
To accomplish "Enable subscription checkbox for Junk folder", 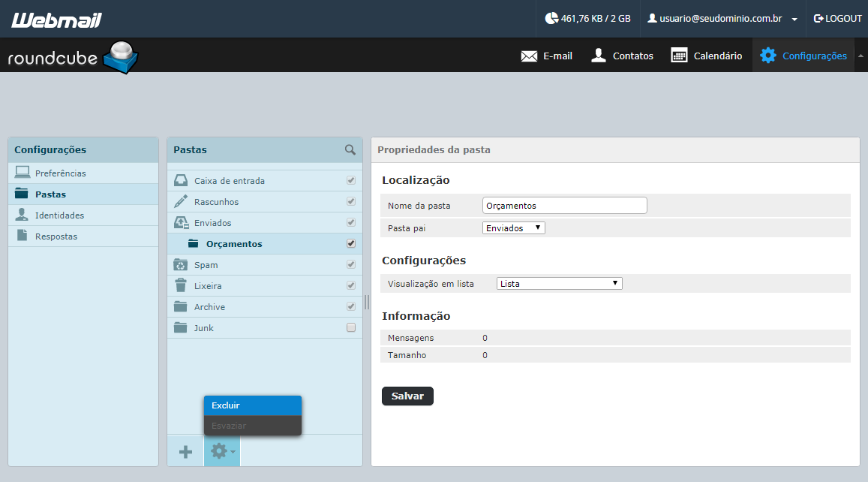I will (x=351, y=327).
